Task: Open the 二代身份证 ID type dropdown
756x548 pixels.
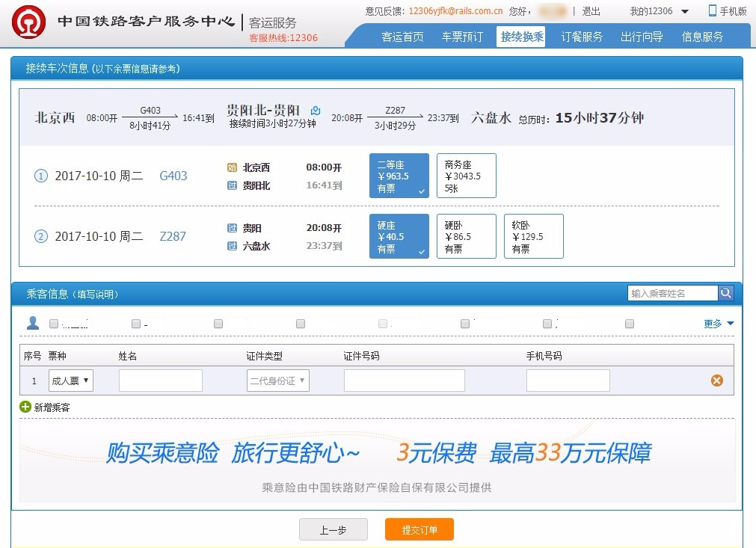Action: (x=278, y=381)
